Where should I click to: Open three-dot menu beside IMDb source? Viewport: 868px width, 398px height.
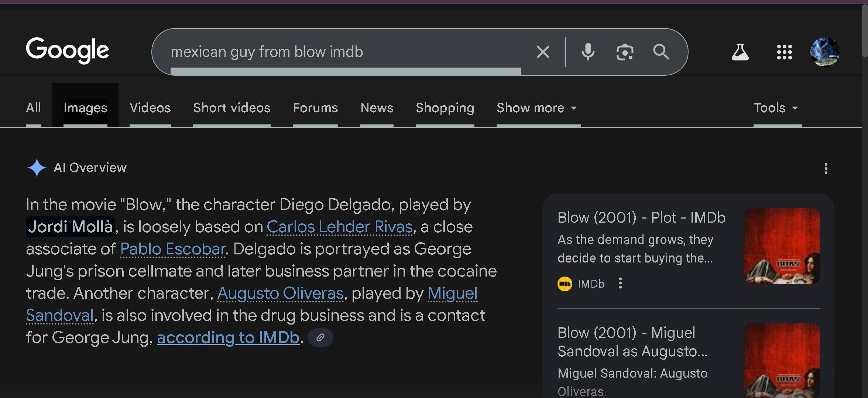[620, 283]
